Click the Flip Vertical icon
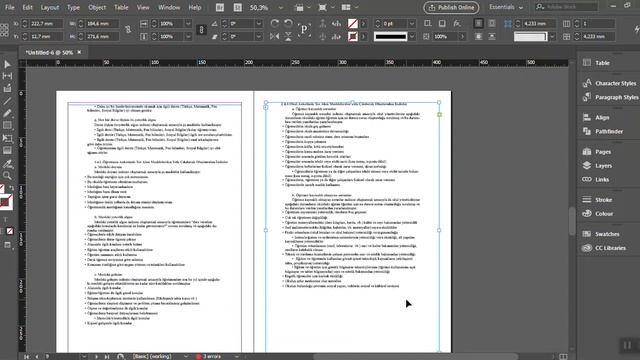Image resolution: width=640 pixels, height=360 pixels. click(288, 36)
